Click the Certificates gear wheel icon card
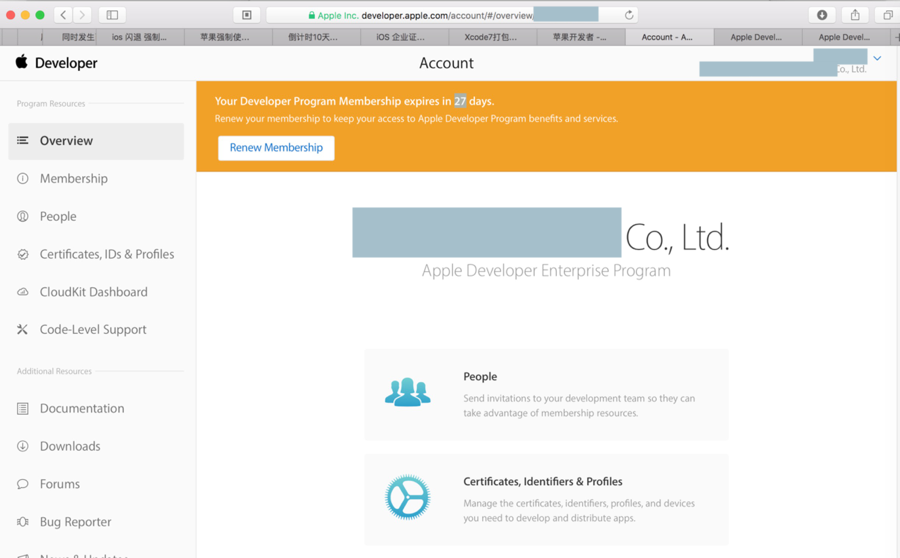900x558 pixels. pyautogui.click(x=408, y=497)
